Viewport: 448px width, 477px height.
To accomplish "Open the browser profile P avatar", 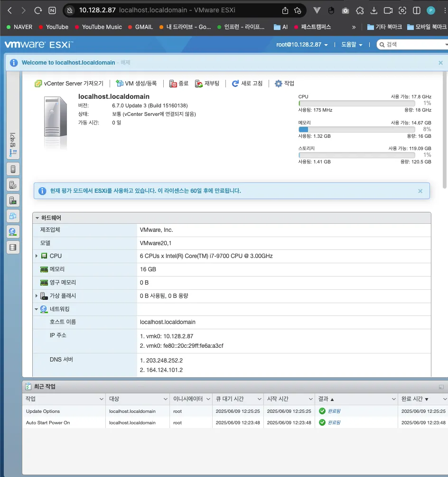I will click(x=430, y=10).
